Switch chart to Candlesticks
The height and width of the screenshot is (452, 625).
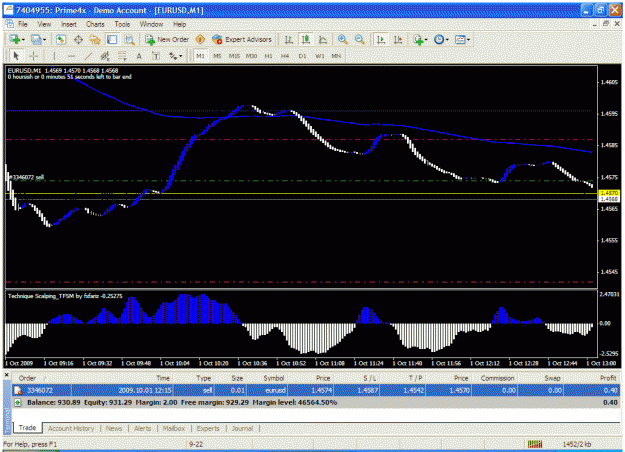(x=306, y=39)
